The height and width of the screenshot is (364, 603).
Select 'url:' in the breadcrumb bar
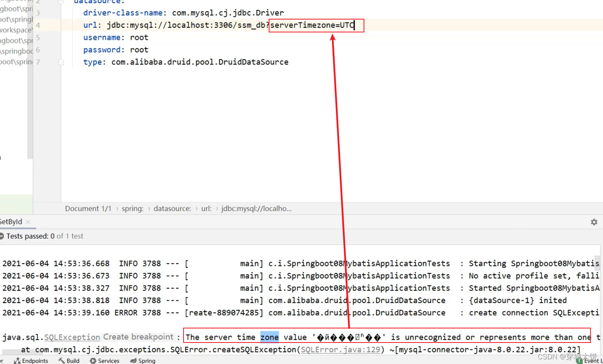(206, 209)
